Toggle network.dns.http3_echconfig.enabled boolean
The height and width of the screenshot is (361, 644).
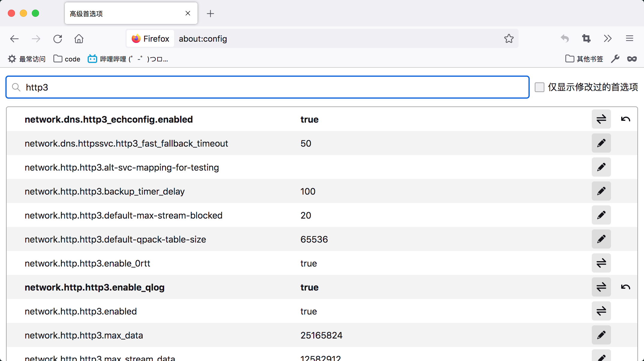pyautogui.click(x=601, y=119)
